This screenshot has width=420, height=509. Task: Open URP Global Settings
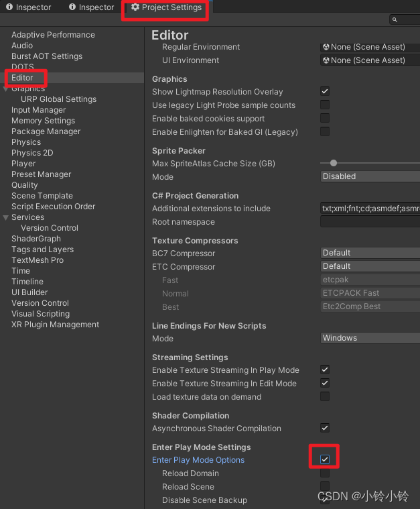coord(59,99)
